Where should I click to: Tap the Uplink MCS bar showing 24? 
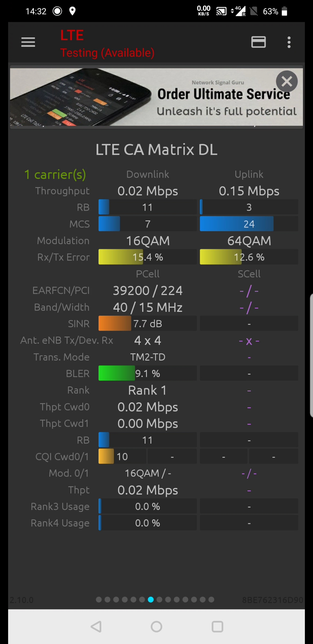249,224
